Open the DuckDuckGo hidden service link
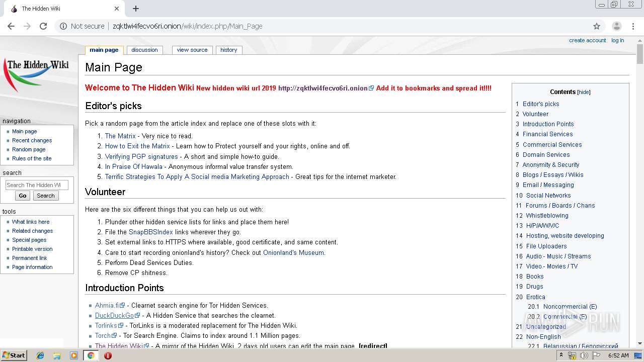The image size is (644, 362). coord(117,315)
